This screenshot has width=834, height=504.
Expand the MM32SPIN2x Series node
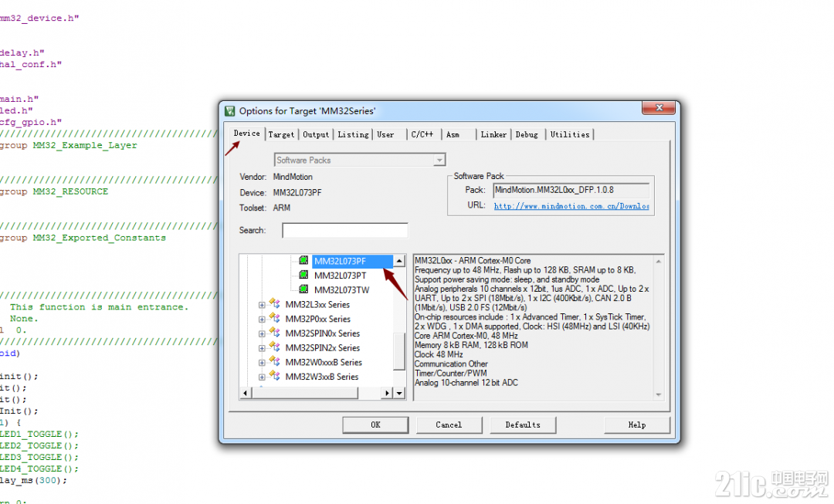(x=262, y=348)
